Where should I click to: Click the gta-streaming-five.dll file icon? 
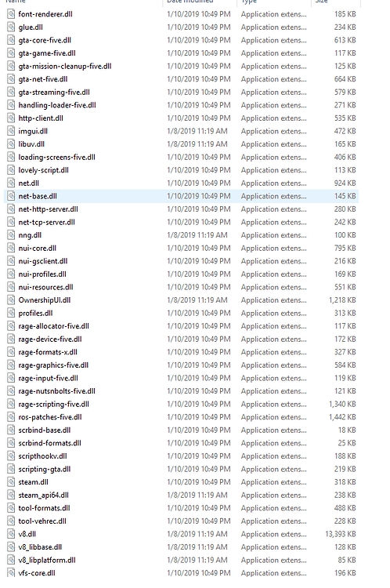pyautogui.click(x=11, y=93)
